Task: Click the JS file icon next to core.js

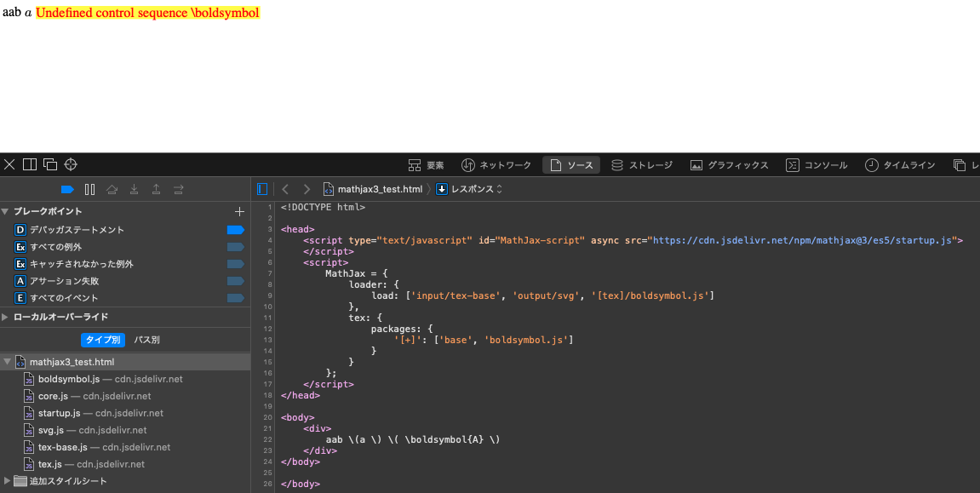Action: click(28, 396)
